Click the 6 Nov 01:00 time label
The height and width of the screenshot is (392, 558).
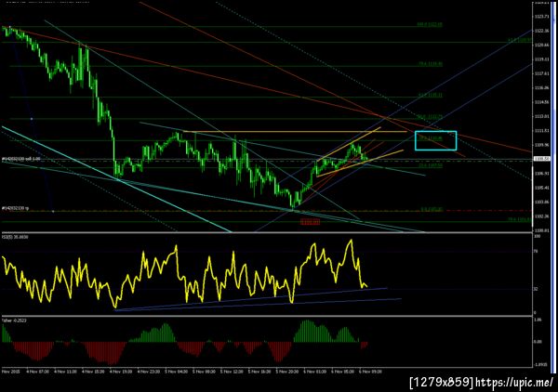315,372
